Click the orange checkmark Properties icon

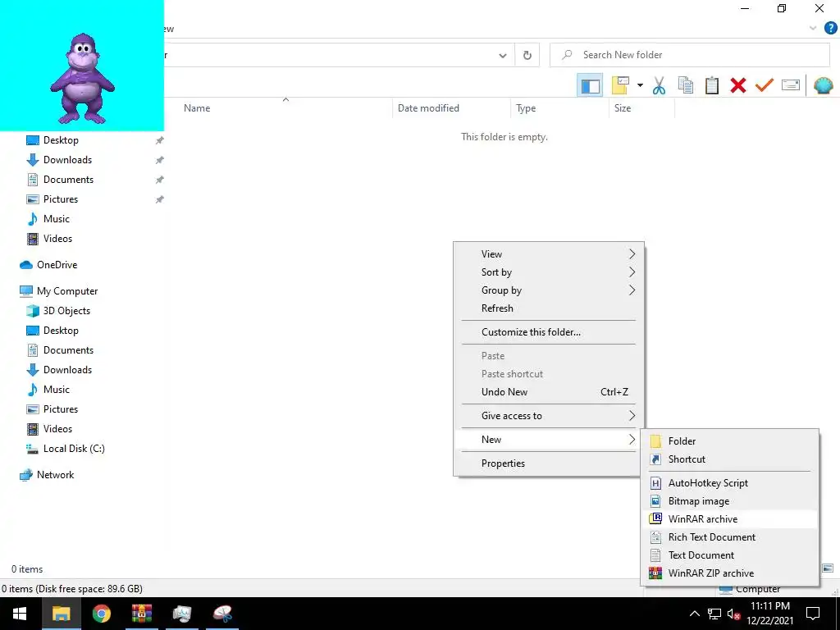pyautogui.click(x=764, y=85)
